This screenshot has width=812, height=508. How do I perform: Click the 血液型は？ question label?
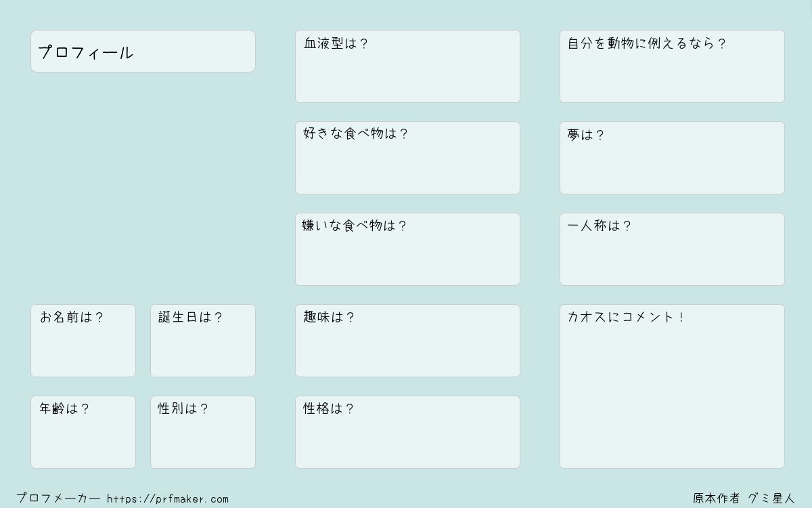[336, 43]
